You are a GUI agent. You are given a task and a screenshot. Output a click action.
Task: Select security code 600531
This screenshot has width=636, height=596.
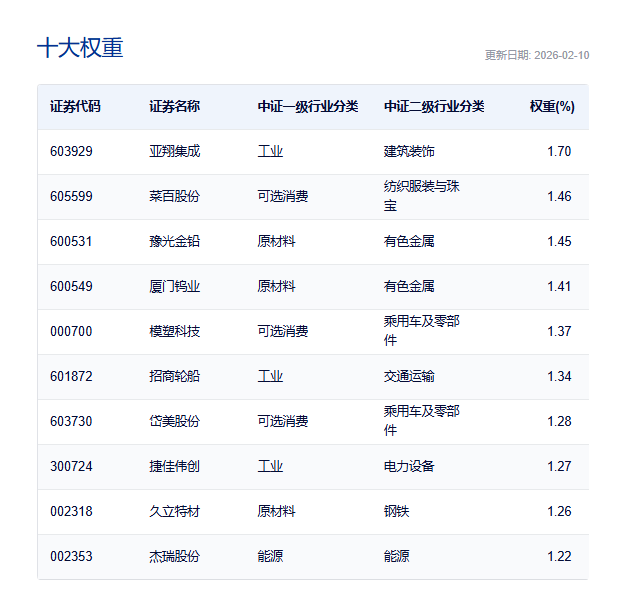(x=71, y=241)
